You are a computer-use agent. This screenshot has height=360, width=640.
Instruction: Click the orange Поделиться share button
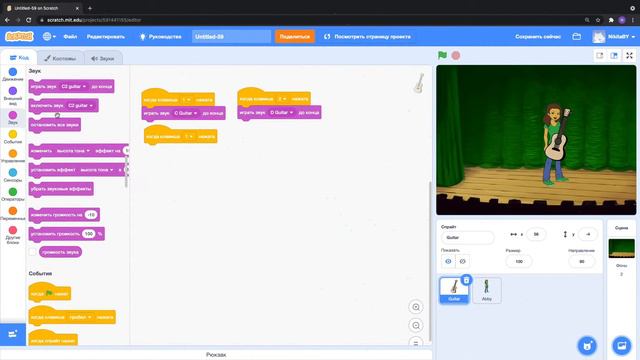point(295,36)
